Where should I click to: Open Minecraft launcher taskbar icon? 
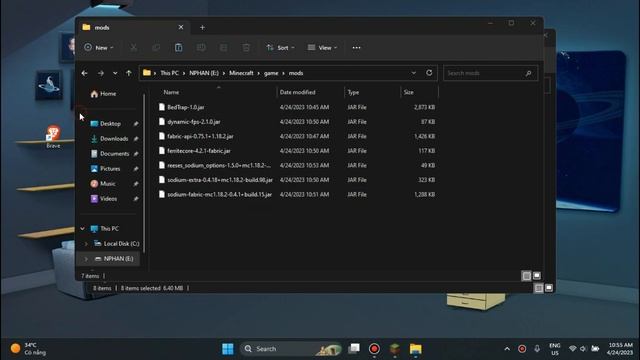click(395, 349)
